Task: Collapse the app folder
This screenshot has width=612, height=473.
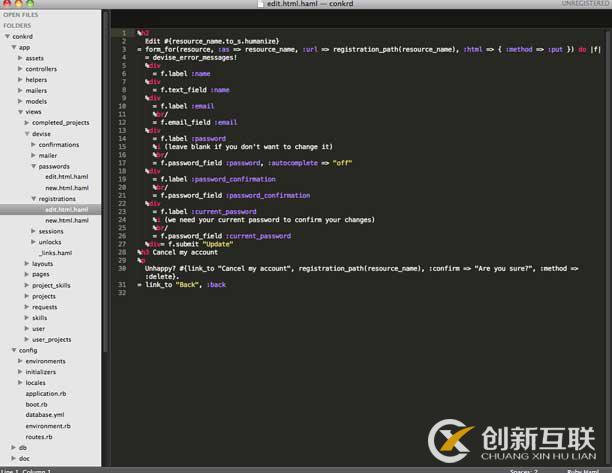Action: (x=14, y=47)
